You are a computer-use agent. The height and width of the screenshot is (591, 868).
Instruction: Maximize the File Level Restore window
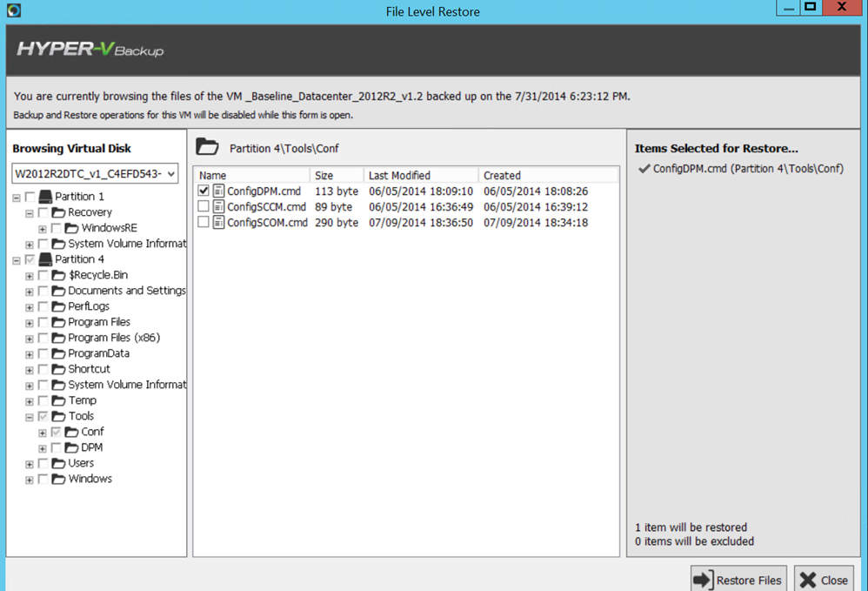tap(811, 7)
